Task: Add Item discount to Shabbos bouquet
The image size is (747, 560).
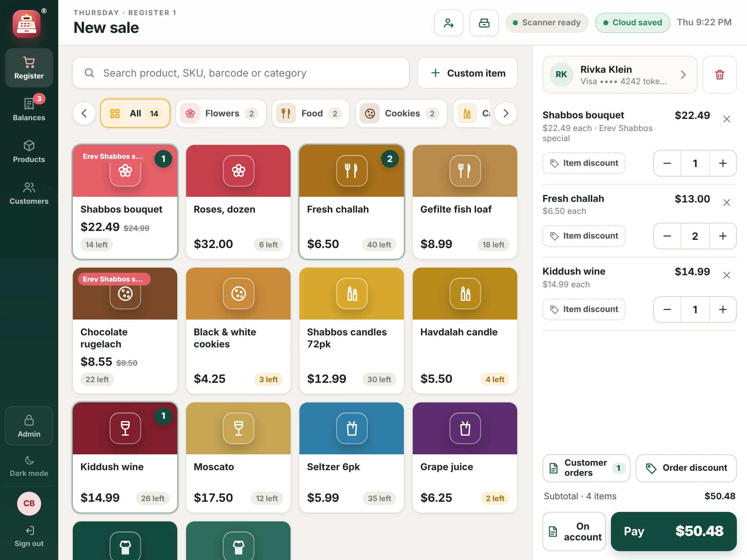Action: click(584, 163)
